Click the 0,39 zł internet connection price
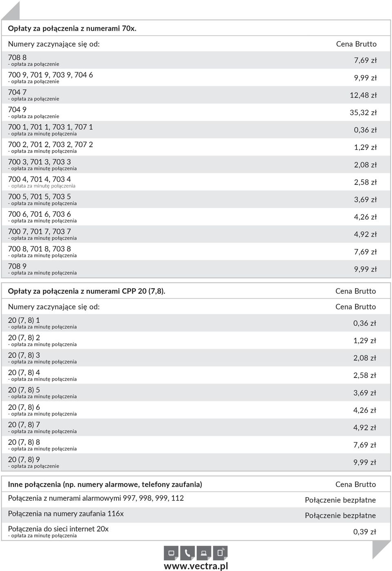392x571 pixels. (365, 532)
